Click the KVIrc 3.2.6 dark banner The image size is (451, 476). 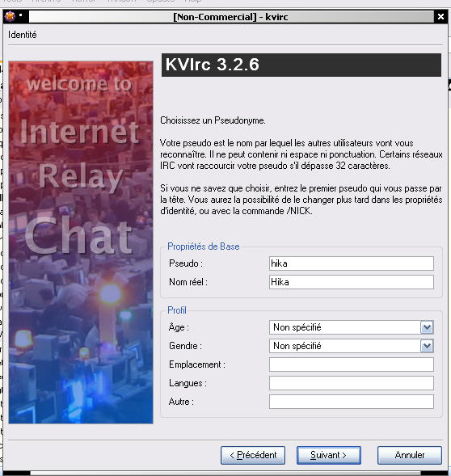click(301, 65)
